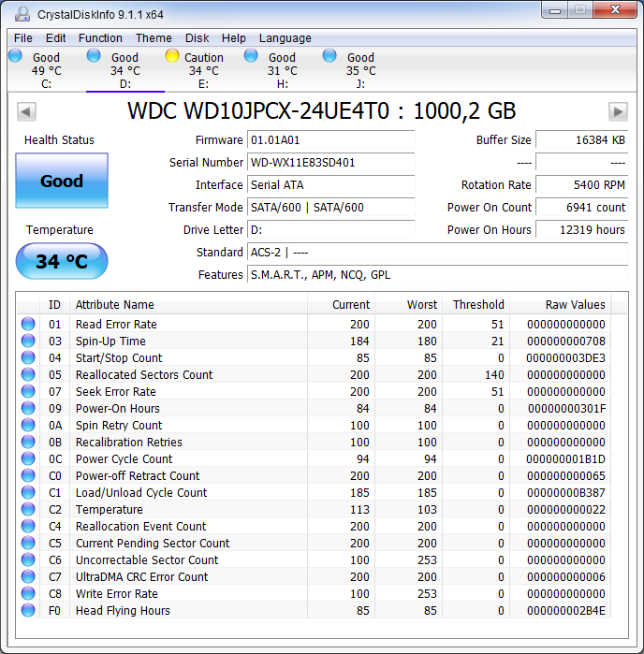Image resolution: width=644 pixels, height=654 pixels.
Task: Open the Language menu
Action: coord(285,38)
